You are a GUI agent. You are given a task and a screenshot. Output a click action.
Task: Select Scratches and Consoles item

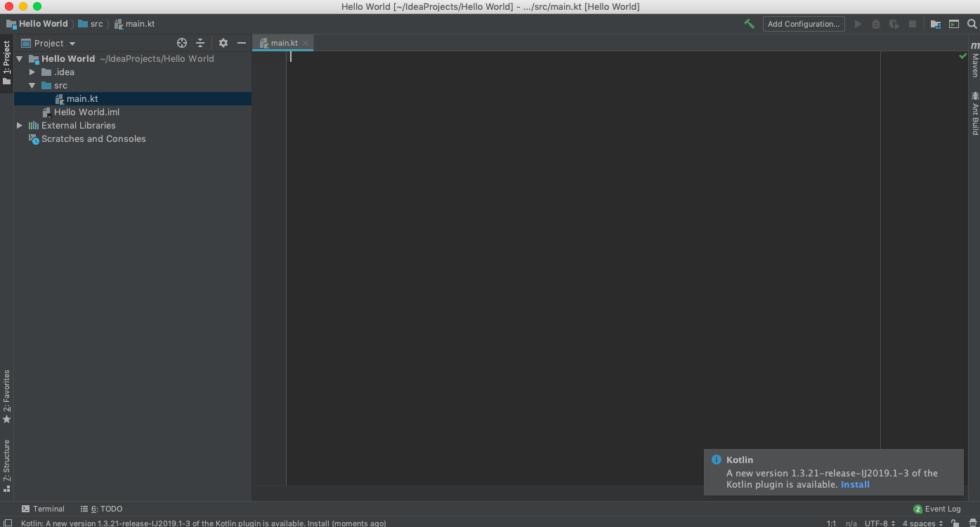point(133,139)
